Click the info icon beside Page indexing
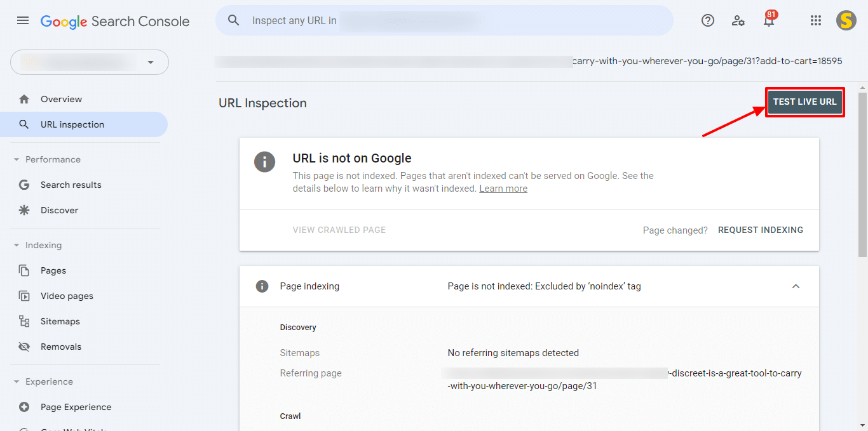The image size is (868, 431). [x=262, y=286]
